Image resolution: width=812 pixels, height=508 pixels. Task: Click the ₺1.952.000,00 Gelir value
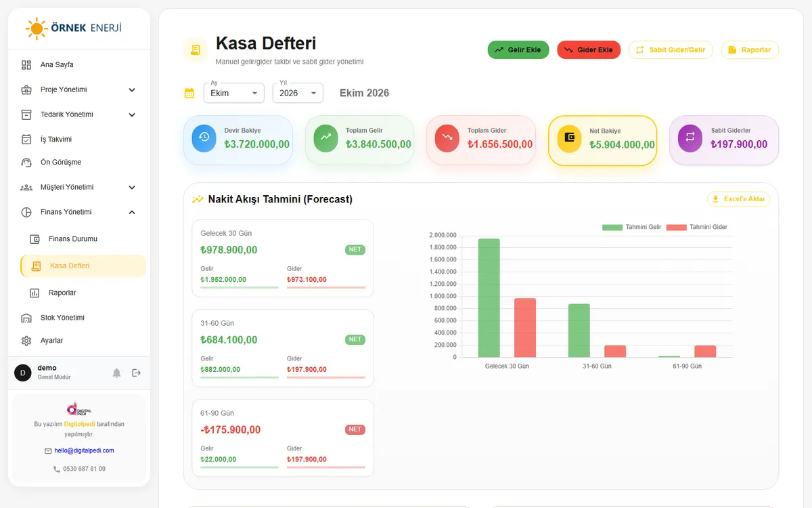click(223, 280)
